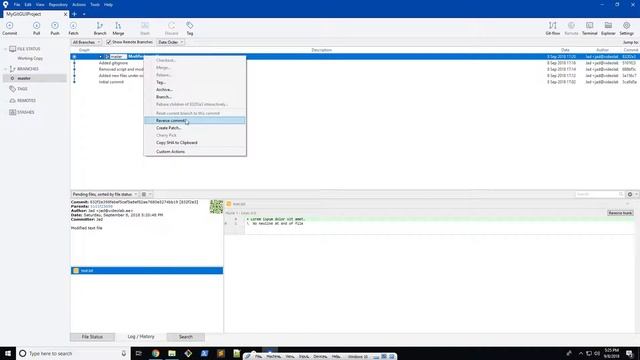Select the Added gitignore commit row
The image size is (640, 360).
355,63
